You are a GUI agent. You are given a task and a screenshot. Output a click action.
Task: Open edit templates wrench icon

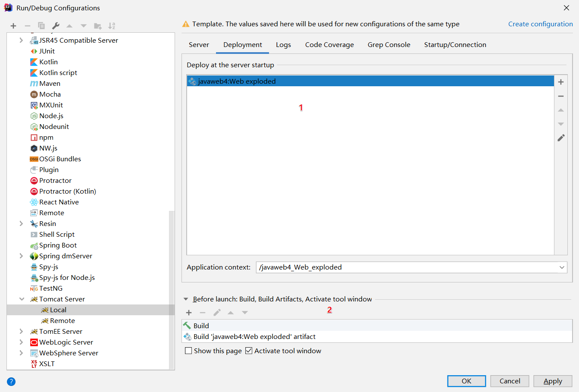click(56, 26)
